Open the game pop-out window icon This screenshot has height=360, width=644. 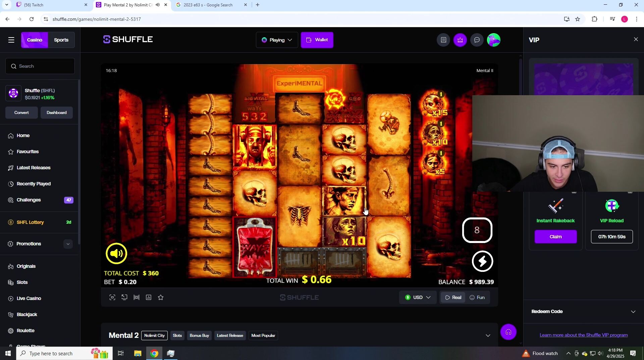124,297
